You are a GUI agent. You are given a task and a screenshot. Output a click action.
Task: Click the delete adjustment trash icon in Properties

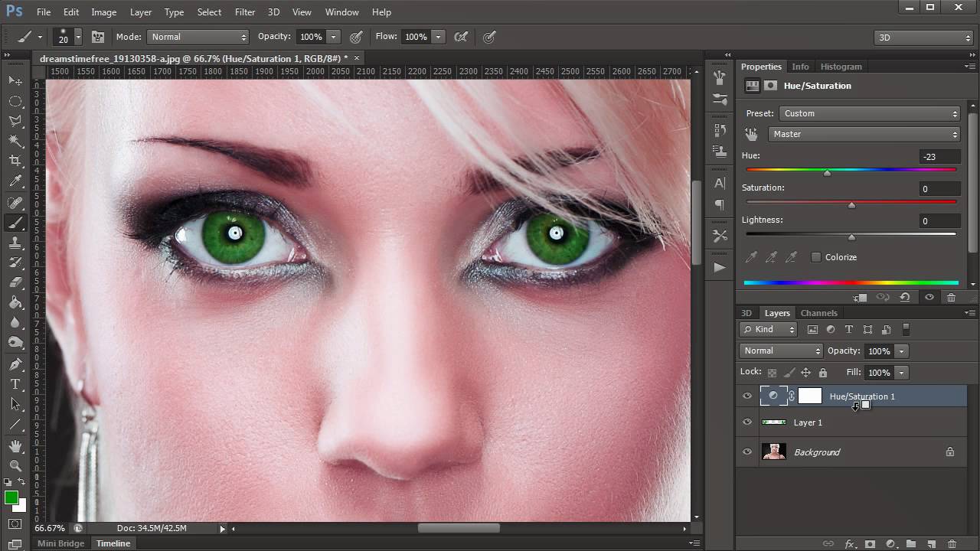951,298
